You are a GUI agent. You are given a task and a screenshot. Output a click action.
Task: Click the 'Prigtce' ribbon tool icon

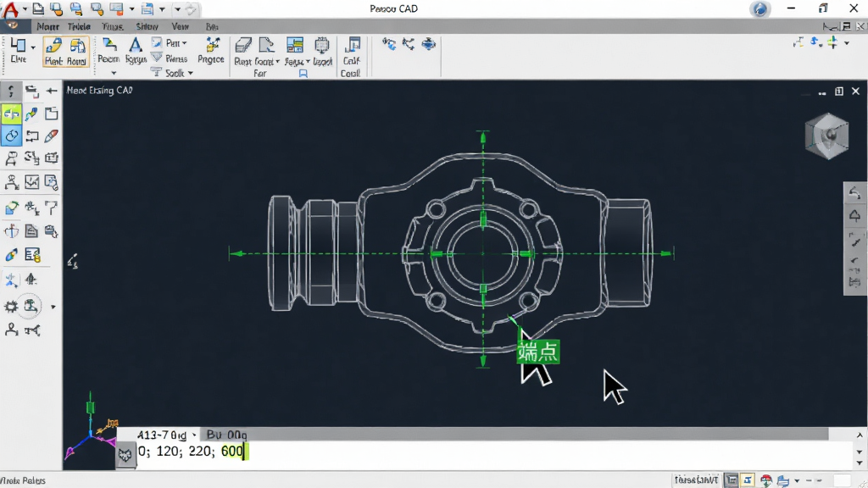pos(211,45)
